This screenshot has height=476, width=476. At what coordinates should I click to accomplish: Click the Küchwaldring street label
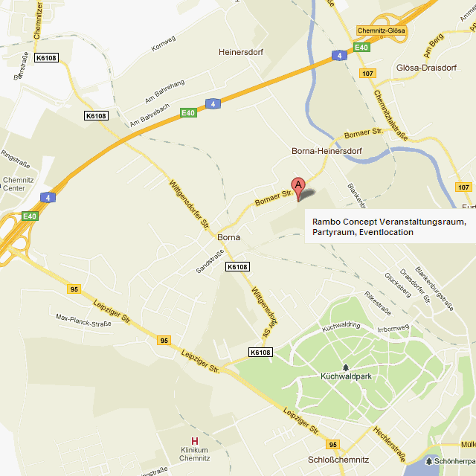341,327
